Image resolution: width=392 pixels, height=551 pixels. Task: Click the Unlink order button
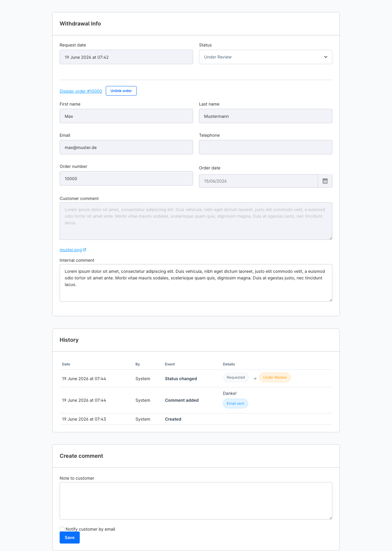(121, 91)
